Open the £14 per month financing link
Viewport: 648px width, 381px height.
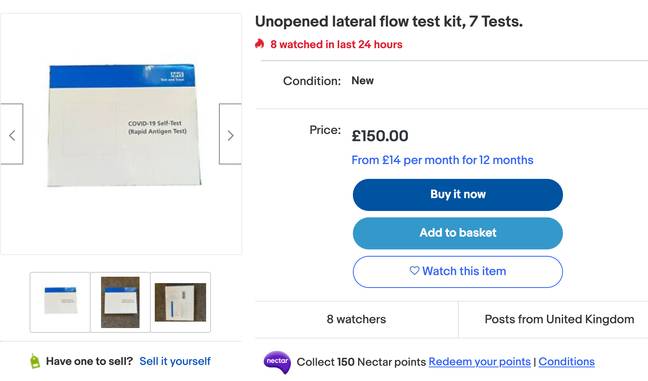click(442, 160)
